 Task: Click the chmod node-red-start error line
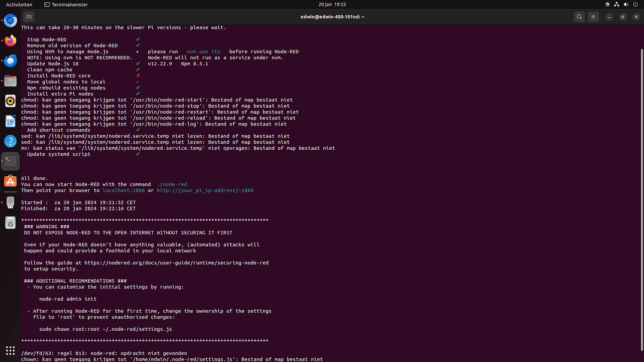click(x=157, y=100)
